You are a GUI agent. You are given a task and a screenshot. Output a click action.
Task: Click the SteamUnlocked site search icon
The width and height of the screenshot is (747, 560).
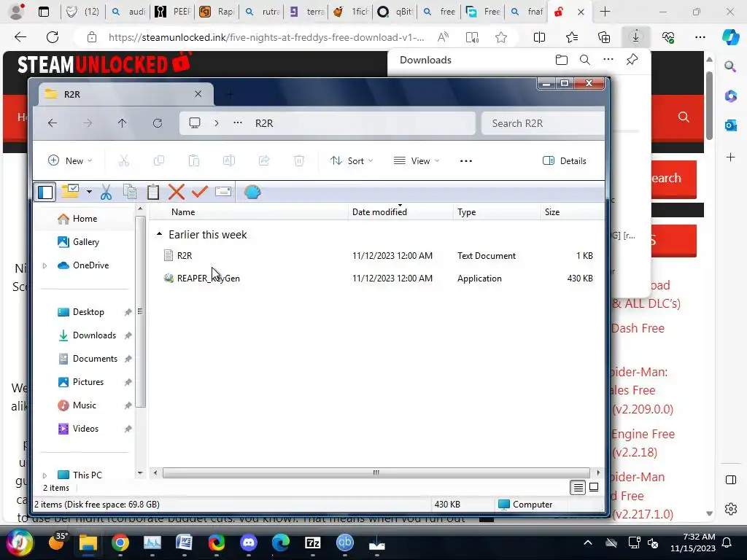pyautogui.click(x=684, y=117)
